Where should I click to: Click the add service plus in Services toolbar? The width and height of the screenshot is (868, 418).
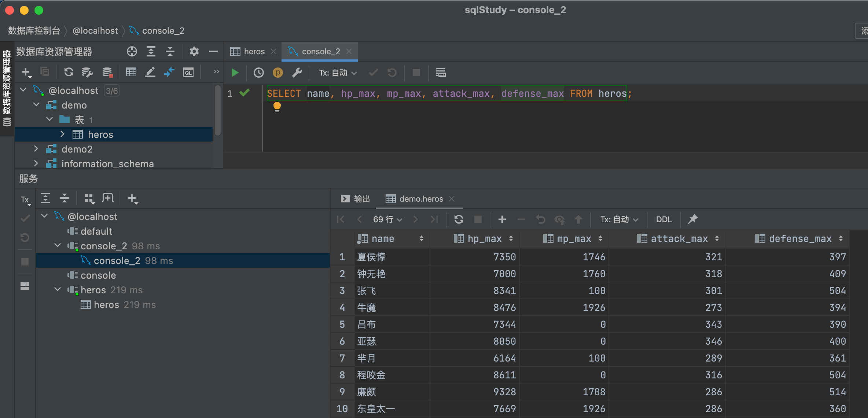[x=133, y=199]
